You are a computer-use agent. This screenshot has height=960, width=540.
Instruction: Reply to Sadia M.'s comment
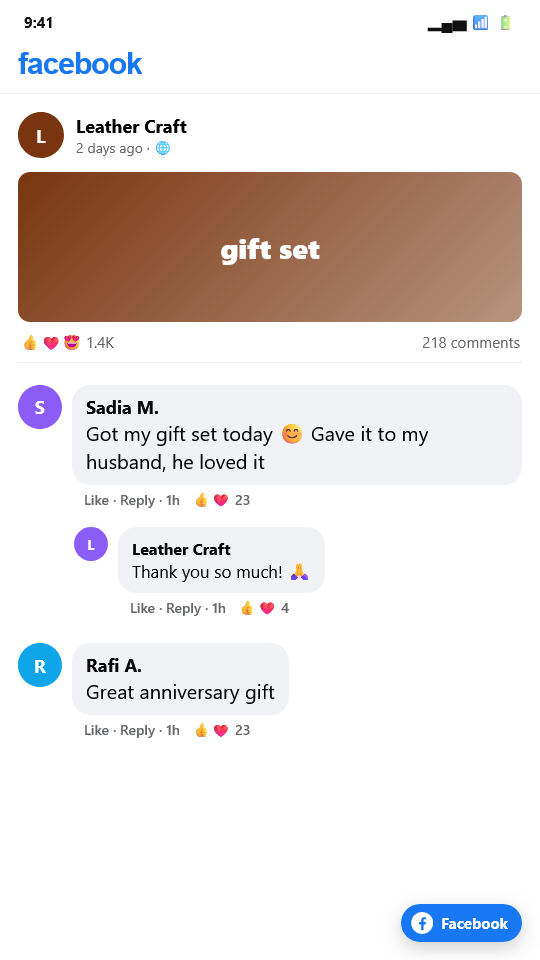tap(137, 500)
